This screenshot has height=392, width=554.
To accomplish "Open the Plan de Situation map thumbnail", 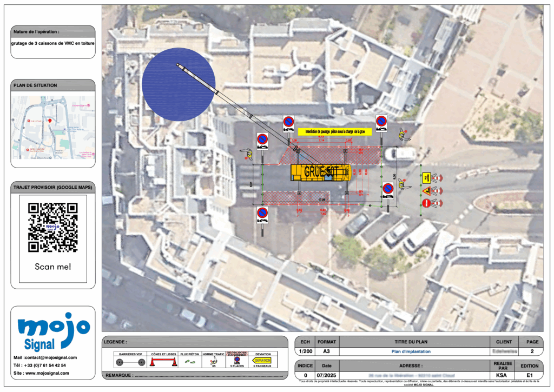I will point(53,128).
